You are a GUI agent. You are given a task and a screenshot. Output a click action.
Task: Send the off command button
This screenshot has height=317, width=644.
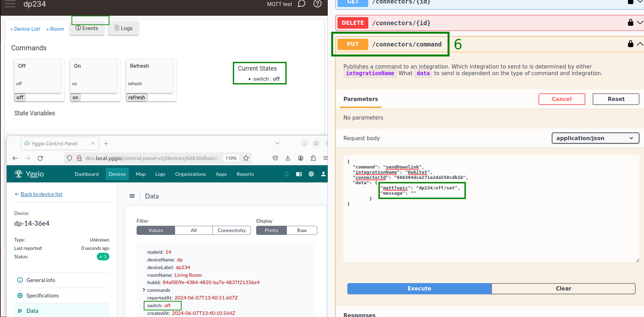click(20, 98)
